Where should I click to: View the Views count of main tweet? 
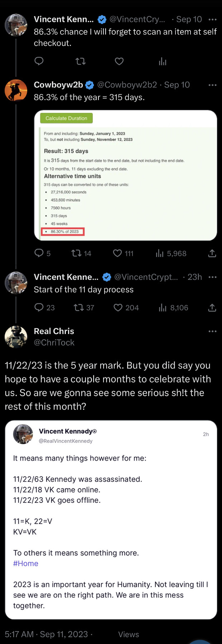tap(128, 634)
